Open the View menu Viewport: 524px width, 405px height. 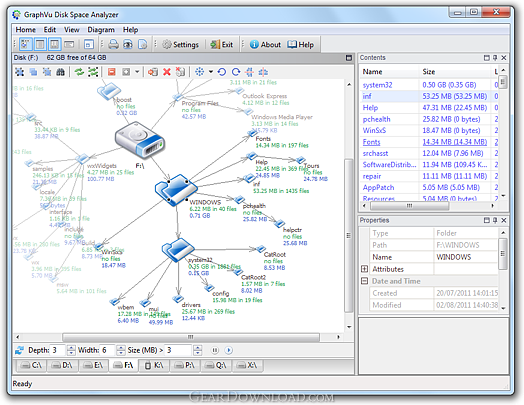[72, 30]
